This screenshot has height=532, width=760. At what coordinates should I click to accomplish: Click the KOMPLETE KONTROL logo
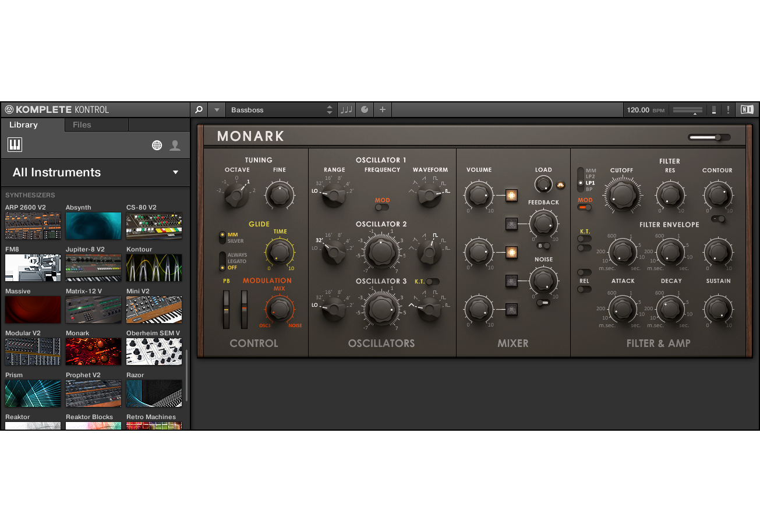click(x=57, y=109)
